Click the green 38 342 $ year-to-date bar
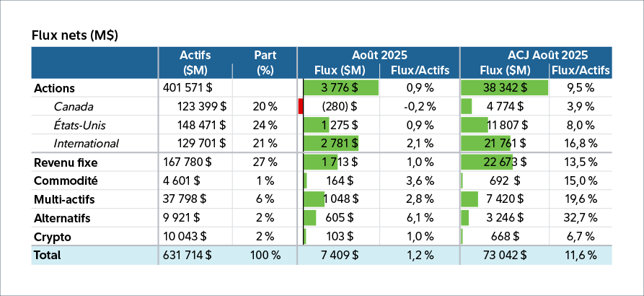Viewport: 644px width, 296px height. [504, 88]
